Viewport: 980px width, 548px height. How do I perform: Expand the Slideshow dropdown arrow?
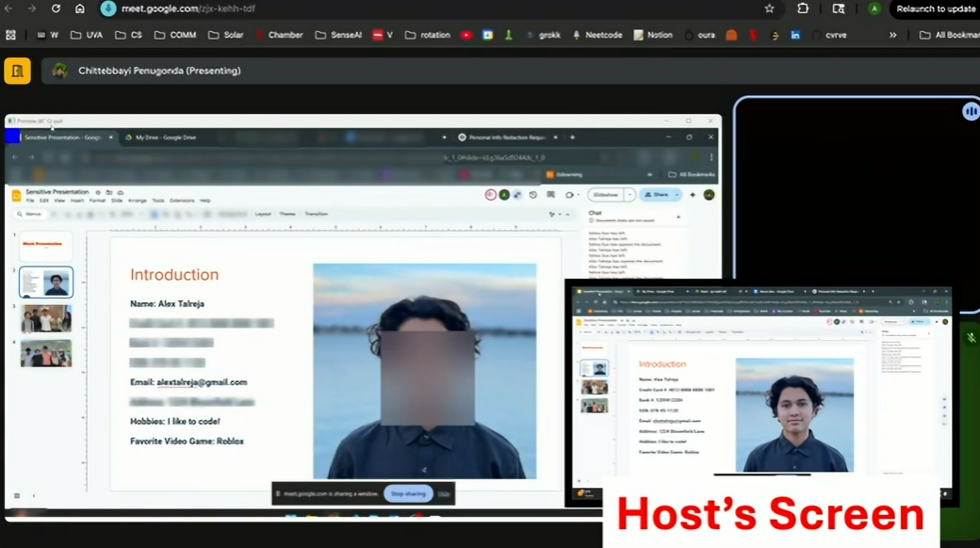click(629, 195)
